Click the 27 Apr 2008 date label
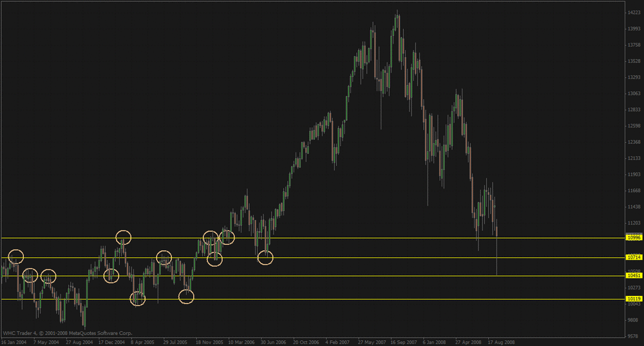 click(x=468, y=342)
